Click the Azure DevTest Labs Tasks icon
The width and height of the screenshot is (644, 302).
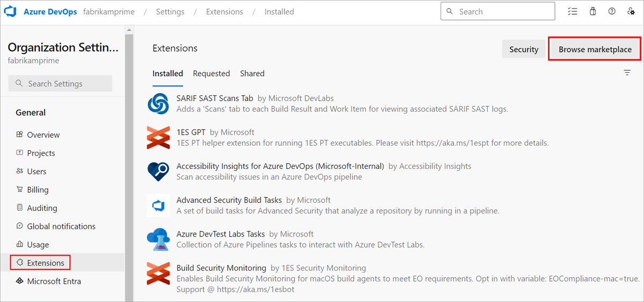click(x=158, y=239)
